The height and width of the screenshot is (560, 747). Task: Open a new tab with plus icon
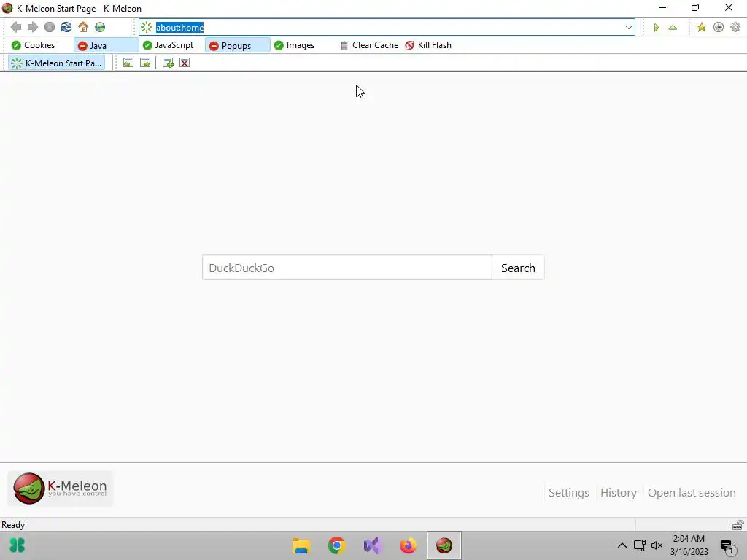coord(168,63)
